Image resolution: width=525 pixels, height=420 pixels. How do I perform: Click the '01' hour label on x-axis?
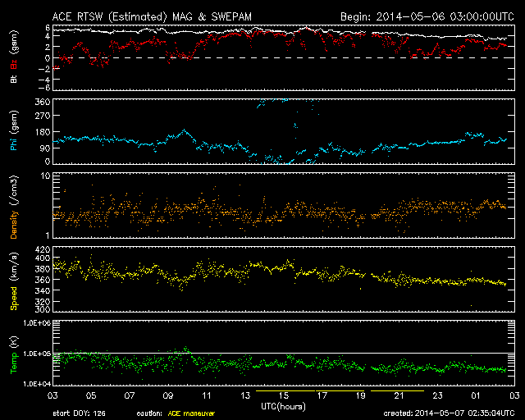coord(476,396)
